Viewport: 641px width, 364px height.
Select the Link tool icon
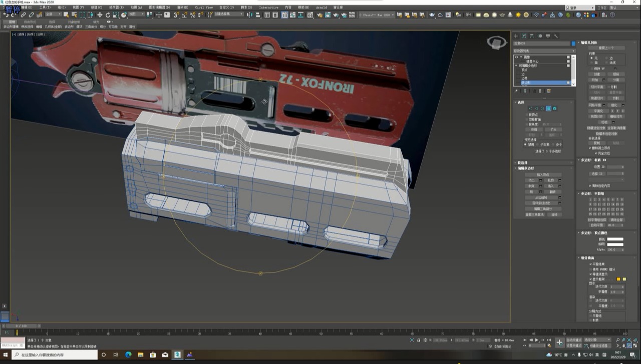coord(23,15)
